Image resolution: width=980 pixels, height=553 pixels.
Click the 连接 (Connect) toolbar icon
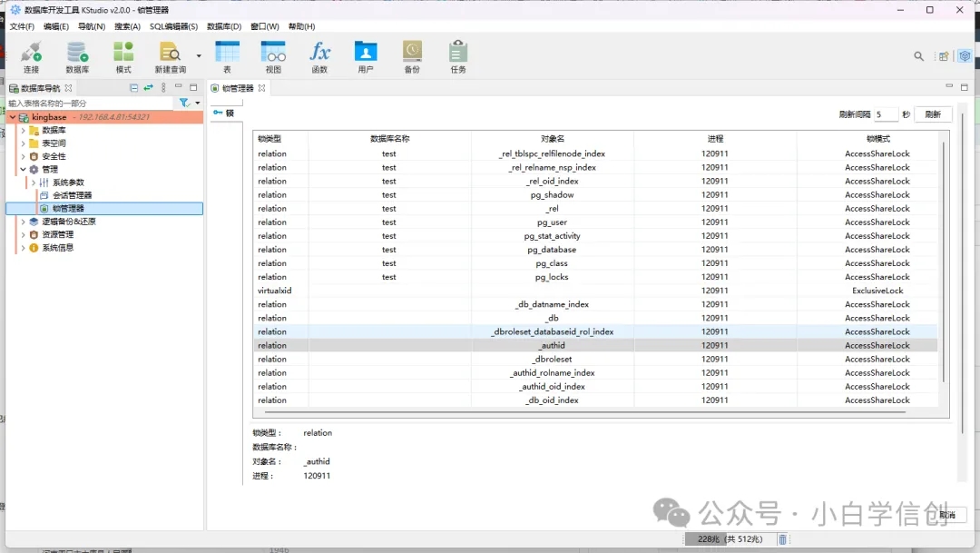pos(31,57)
